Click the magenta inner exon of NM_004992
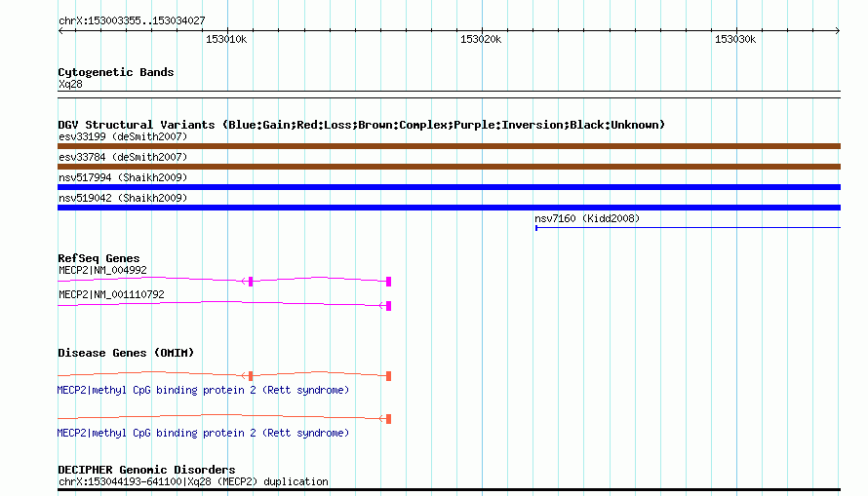 click(x=251, y=282)
